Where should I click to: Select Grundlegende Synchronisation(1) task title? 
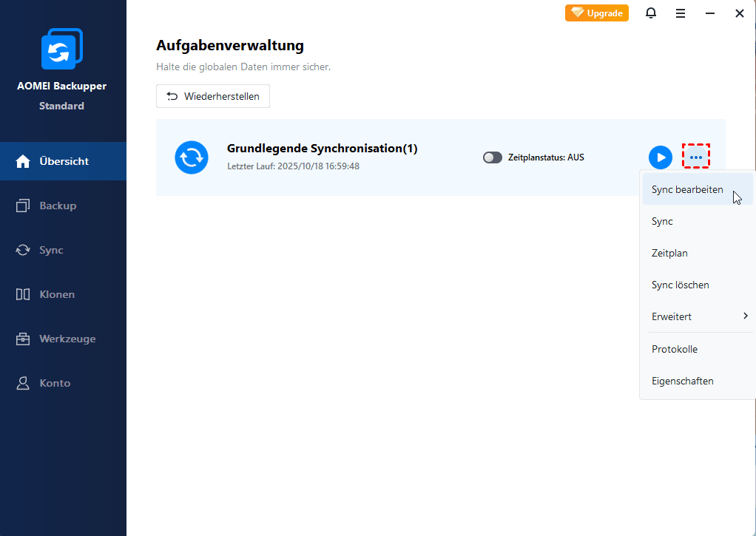(322, 148)
